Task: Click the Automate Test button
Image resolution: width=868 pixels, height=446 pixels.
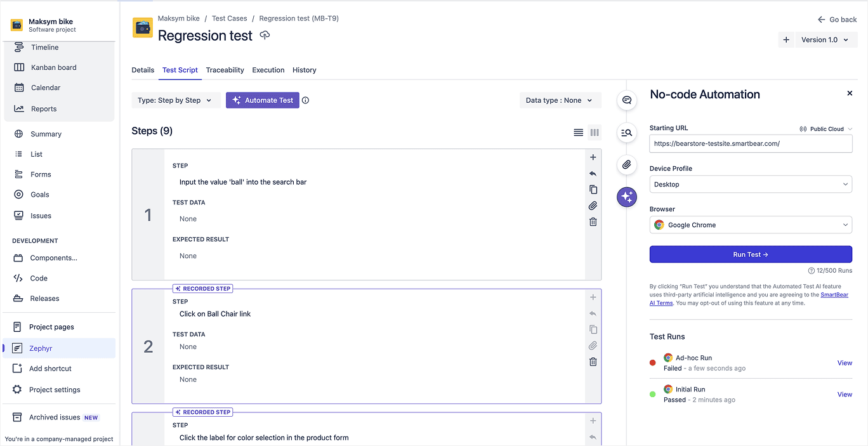Action: point(263,100)
